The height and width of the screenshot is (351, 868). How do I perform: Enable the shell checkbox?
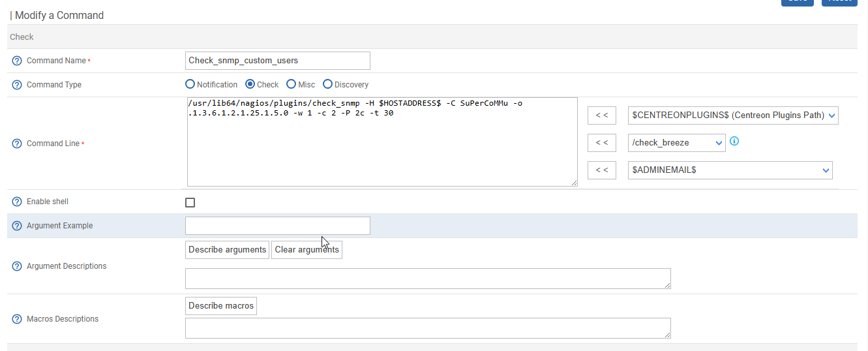[x=190, y=202]
